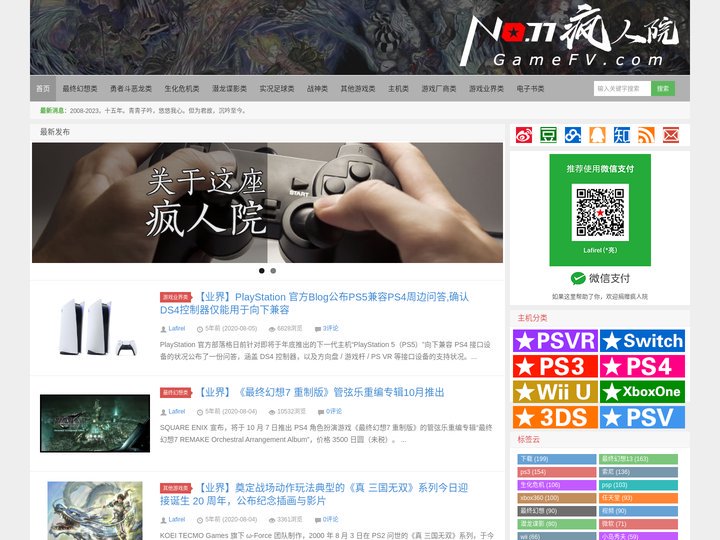Open the 生化危机类 menu item
This screenshot has height=540, width=720.
[182, 89]
